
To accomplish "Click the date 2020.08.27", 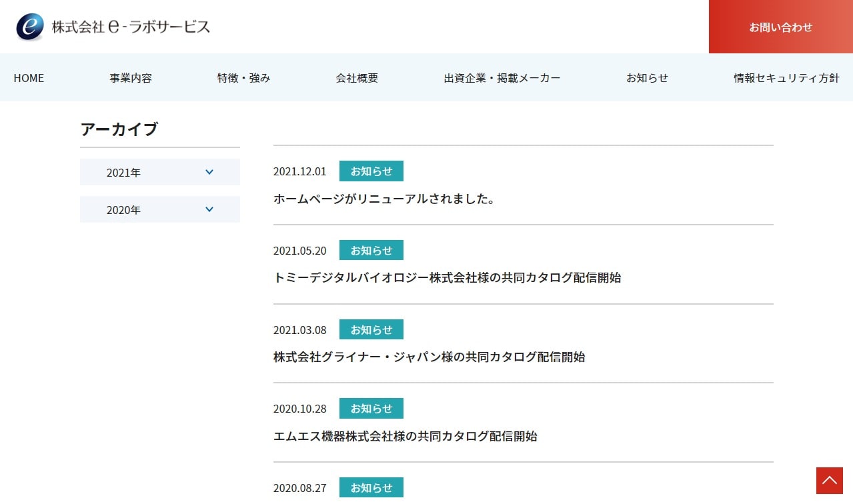I will tap(300, 488).
